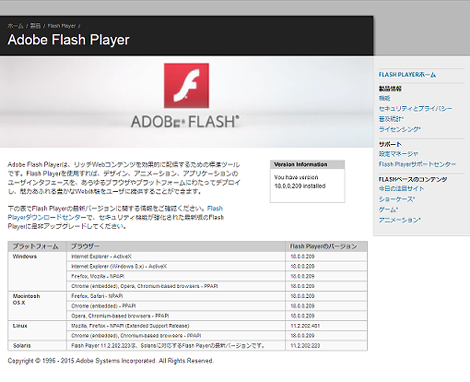Click the サポート sidebar section heading

(390, 144)
